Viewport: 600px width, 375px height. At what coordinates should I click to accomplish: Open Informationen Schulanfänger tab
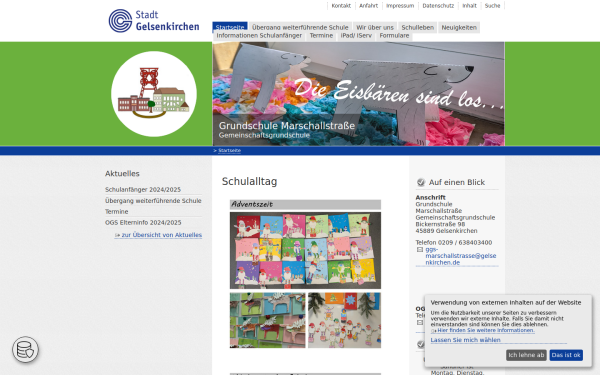[259, 36]
